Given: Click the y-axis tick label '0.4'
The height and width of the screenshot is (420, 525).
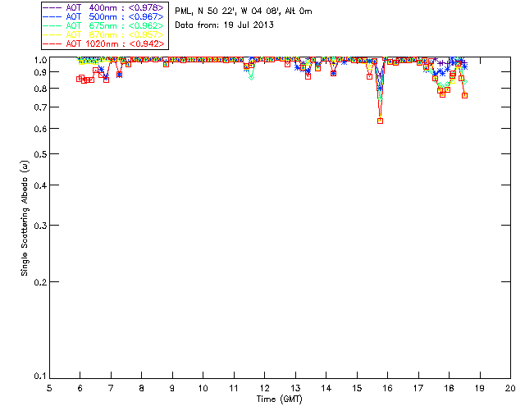Looking at the screenshot, I should [x=40, y=185].
